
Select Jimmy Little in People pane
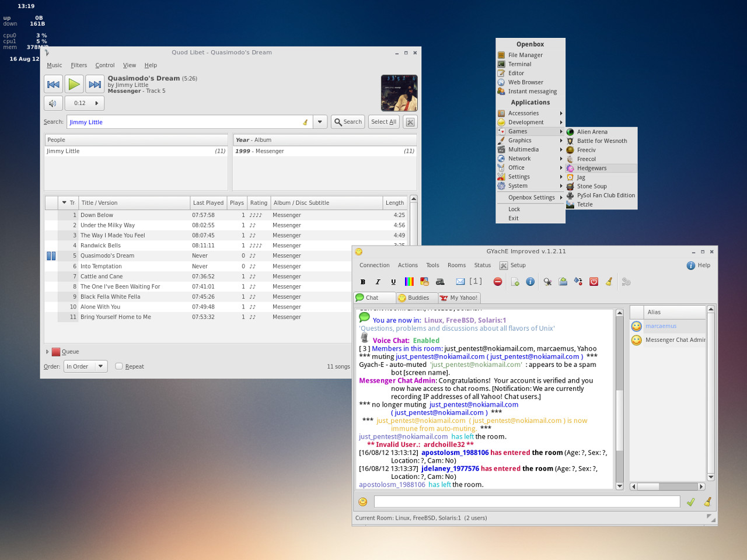point(136,151)
